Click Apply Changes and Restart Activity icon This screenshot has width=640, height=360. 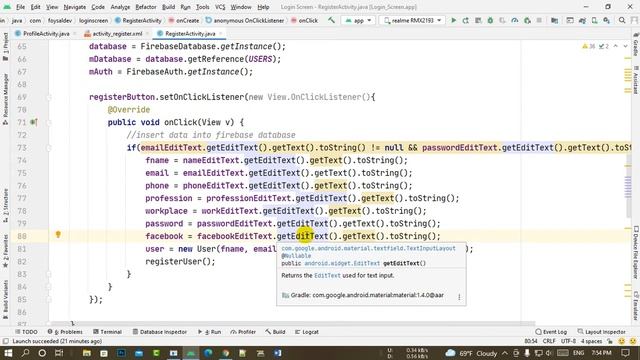(465, 20)
